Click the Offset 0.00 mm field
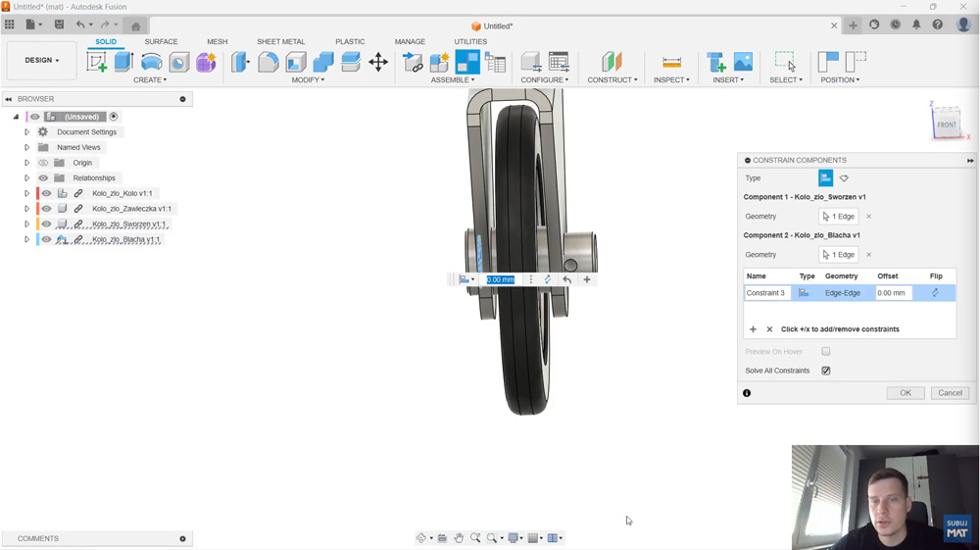Viewport: 980px width, 550px height. 892,293
